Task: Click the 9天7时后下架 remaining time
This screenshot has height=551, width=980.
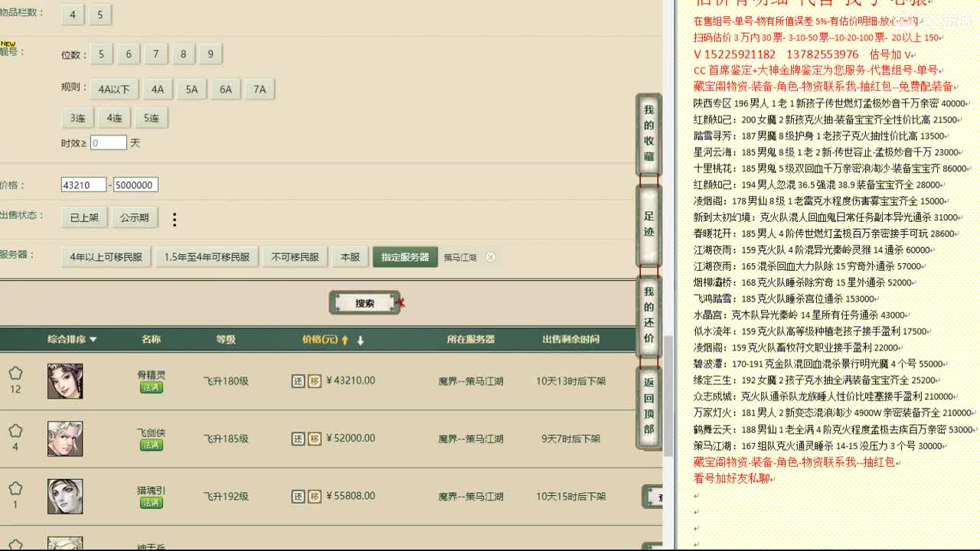Action: [x=571, y=439]
